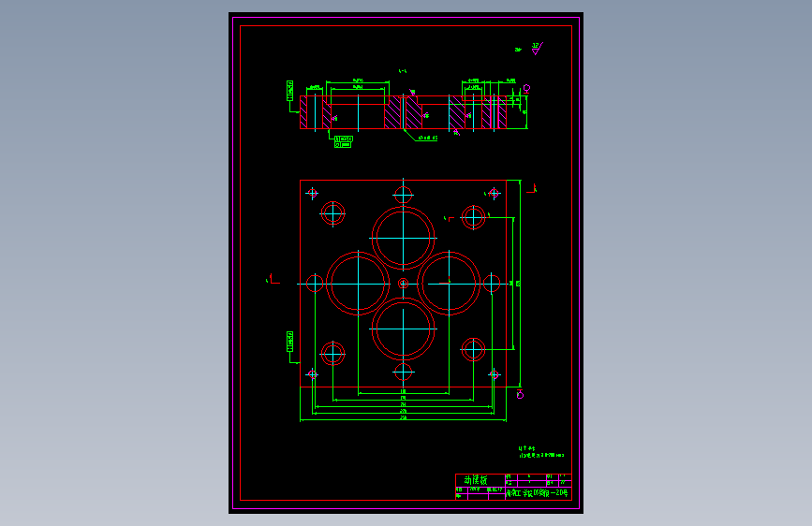The image size is (812, 526).
Task: Pick the top-left corner screw hole
Action: (x=312, y=193)
